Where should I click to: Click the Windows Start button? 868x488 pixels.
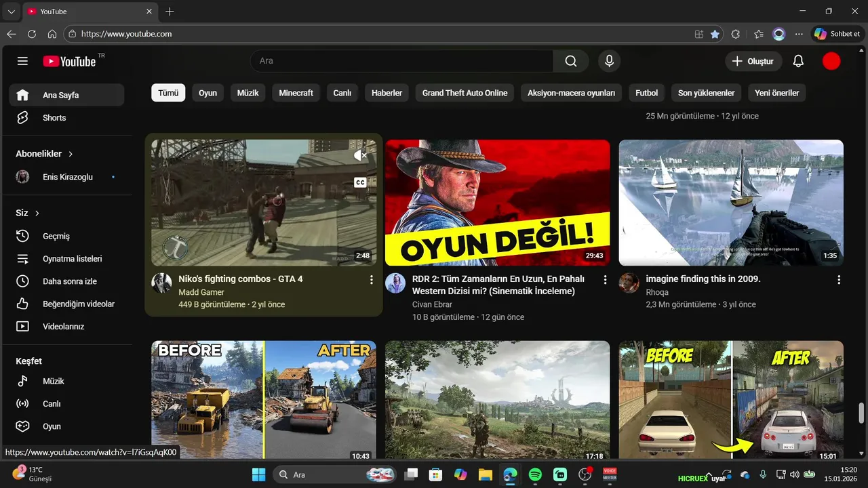(x=259, y=474)
